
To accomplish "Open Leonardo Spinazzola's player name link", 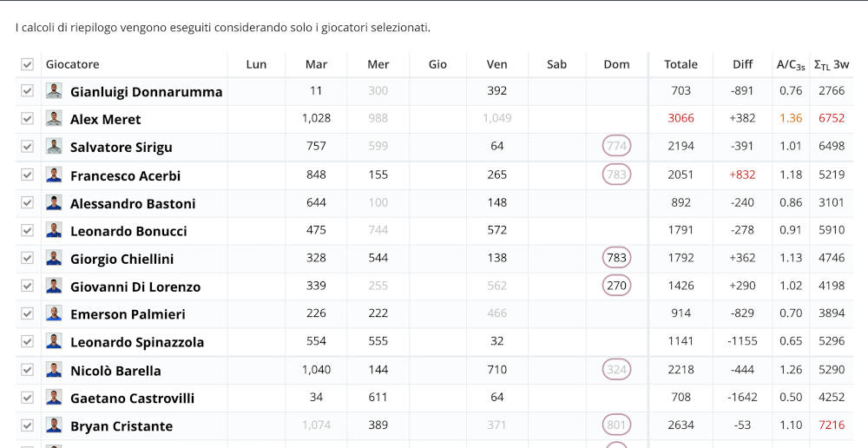I will click(137, 342).
